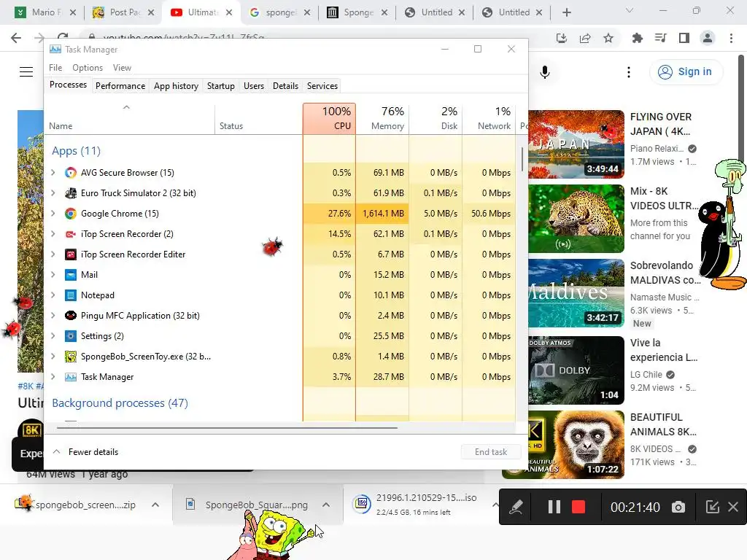Click the YouTube Sign in button
The image size is (747, 560).
click(686, 72)
